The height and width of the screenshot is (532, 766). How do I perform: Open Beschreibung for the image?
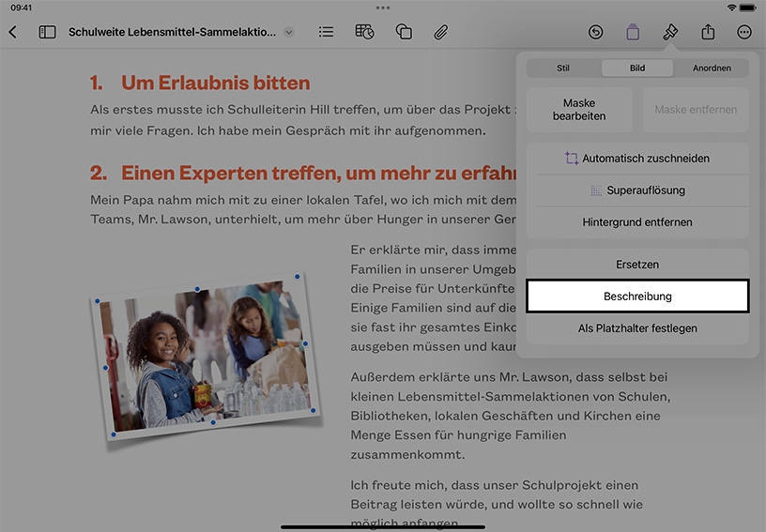[637, 296]
